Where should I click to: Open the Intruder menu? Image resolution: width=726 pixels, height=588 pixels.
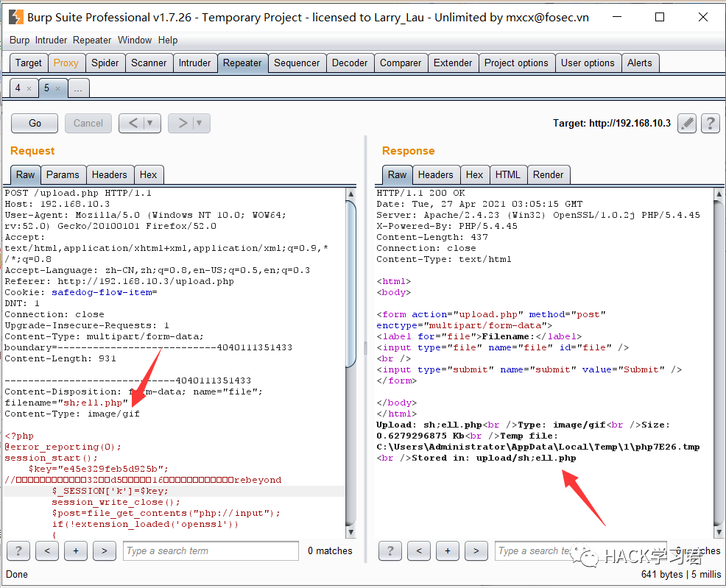[x=51, y=40]
